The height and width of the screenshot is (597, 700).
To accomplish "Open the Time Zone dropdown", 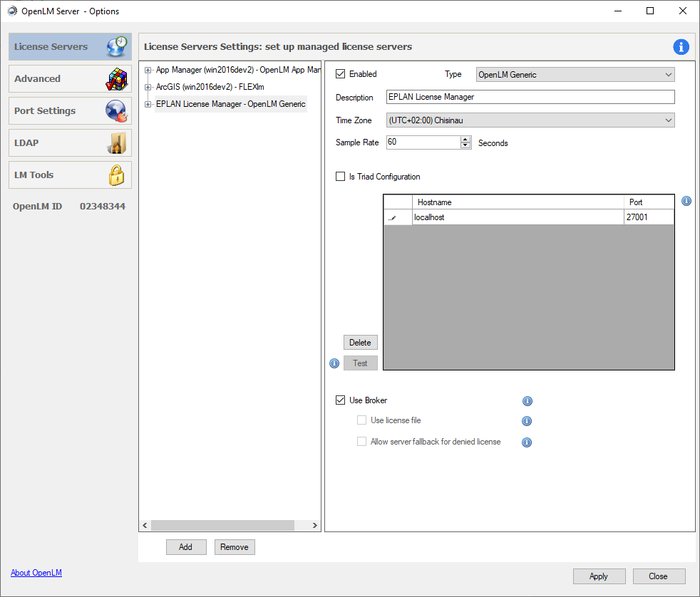I will tap(530, 120).
